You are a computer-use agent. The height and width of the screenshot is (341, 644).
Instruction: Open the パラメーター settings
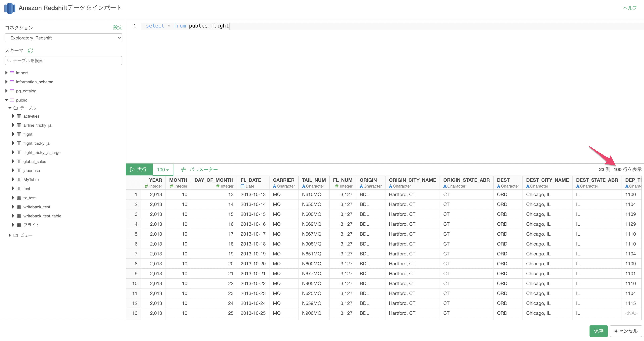click(199, 170)
